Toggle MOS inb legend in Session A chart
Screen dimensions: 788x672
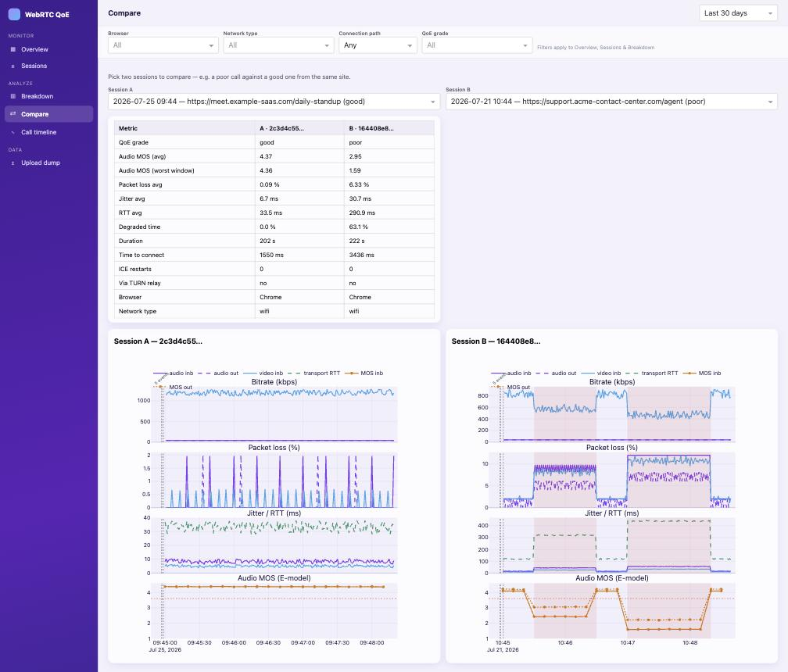coord(364,374)
